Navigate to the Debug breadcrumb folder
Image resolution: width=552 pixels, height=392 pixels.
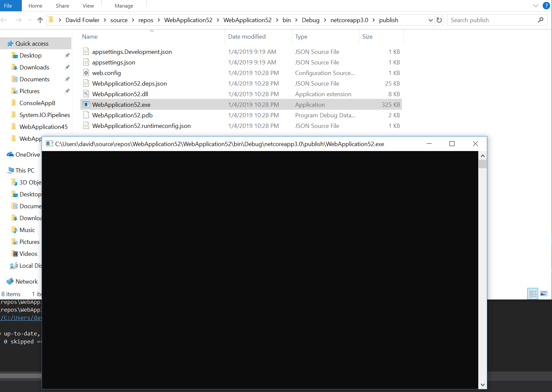[x=310, y=20]
